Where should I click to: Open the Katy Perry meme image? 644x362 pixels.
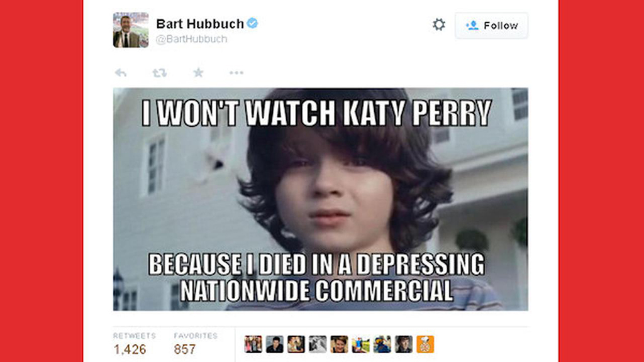pyautogui.click(x=321, y=199)
